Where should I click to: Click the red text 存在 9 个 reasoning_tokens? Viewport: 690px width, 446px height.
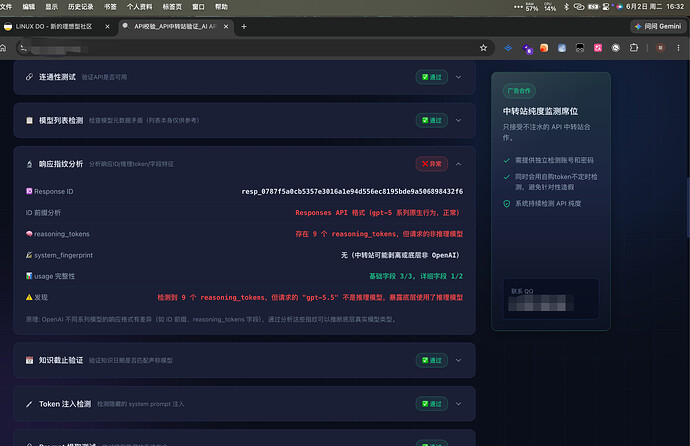click(379, 234)
